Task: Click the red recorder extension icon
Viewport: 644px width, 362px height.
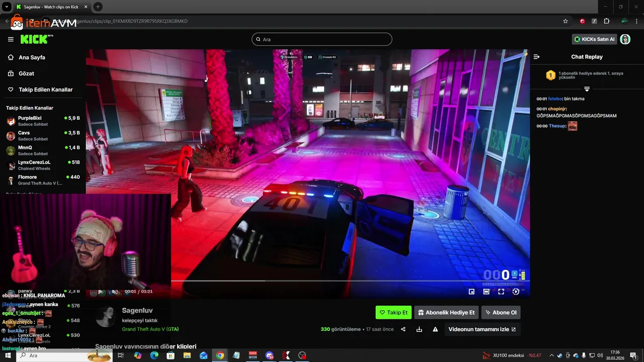Action: pyautogui.click(x=582, y=21)
